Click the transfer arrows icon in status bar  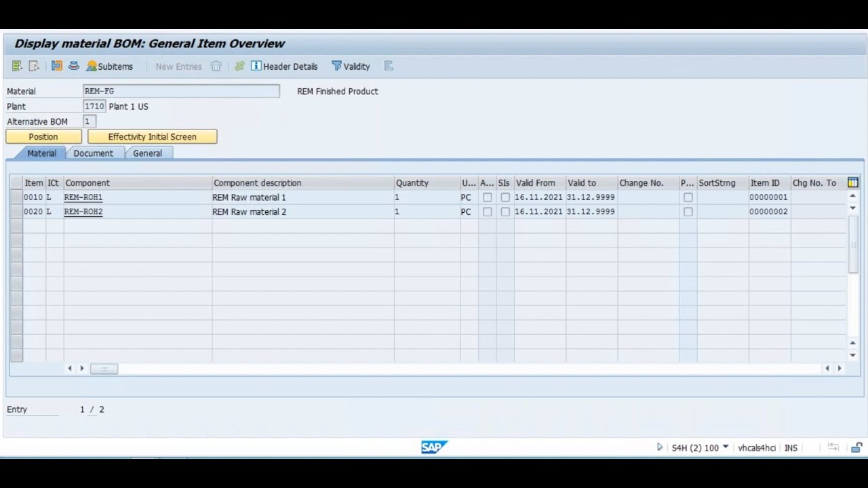click(833, 447)
